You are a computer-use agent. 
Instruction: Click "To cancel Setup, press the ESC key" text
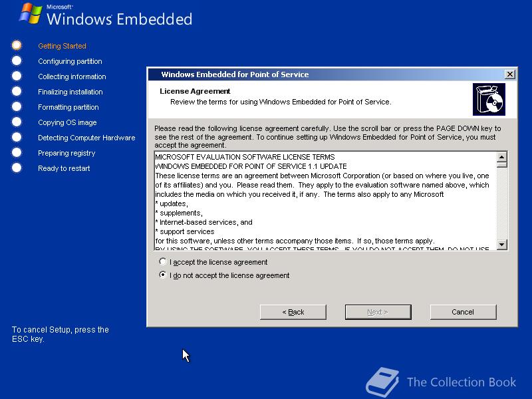click(x=61, y=334)
